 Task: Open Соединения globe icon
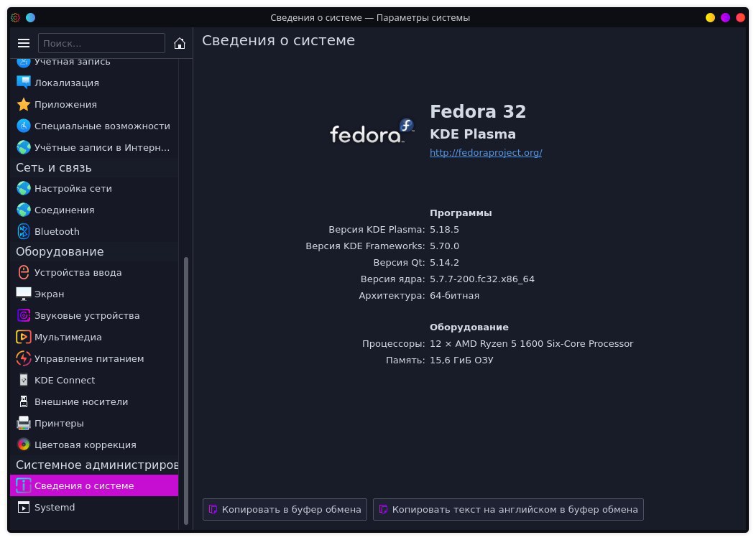point(23,210)
